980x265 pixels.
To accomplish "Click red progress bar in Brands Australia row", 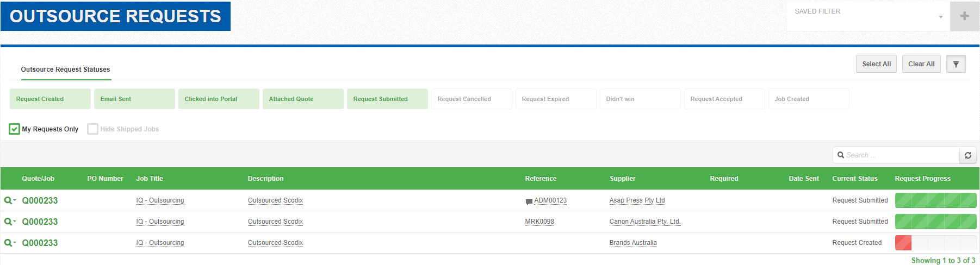I will [x=903, y=243].
